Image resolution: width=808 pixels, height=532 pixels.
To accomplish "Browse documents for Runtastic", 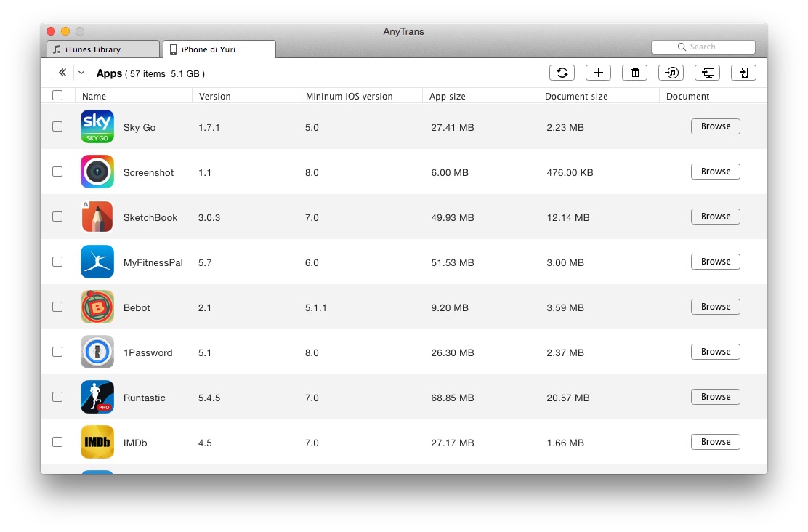I will (x=715, y=397).
